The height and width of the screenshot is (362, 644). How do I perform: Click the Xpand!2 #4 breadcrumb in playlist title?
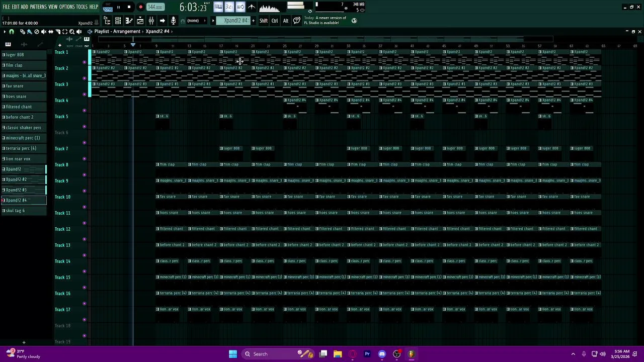157,32
